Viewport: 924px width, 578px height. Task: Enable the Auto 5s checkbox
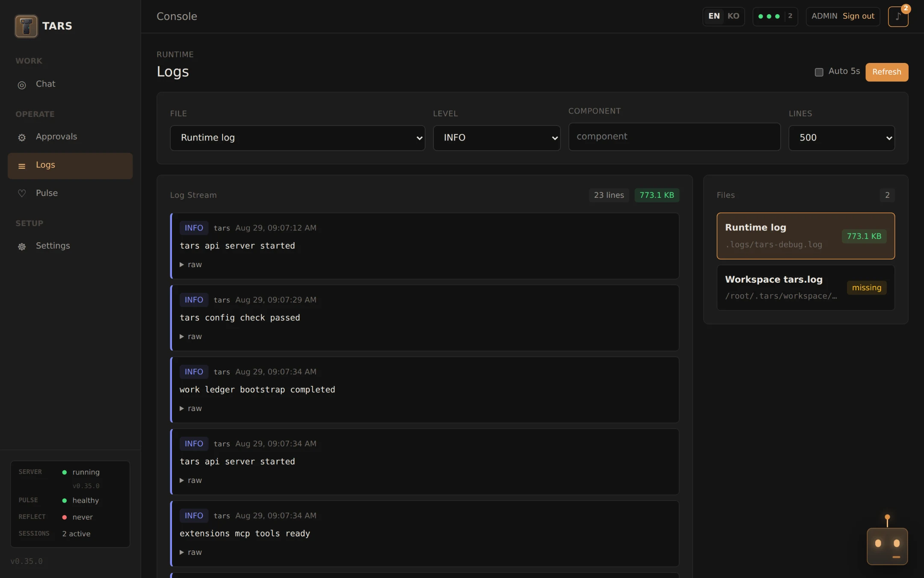tap(819, 72)
